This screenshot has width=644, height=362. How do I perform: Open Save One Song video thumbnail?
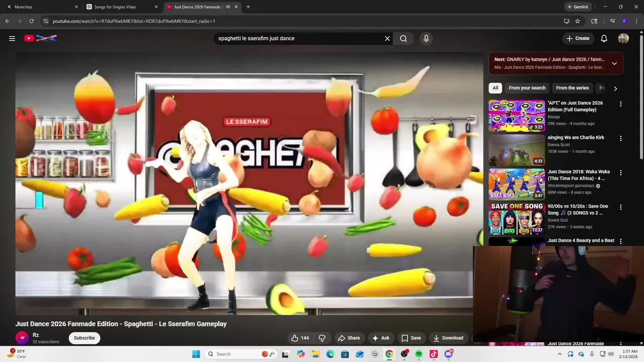(517, 218)
